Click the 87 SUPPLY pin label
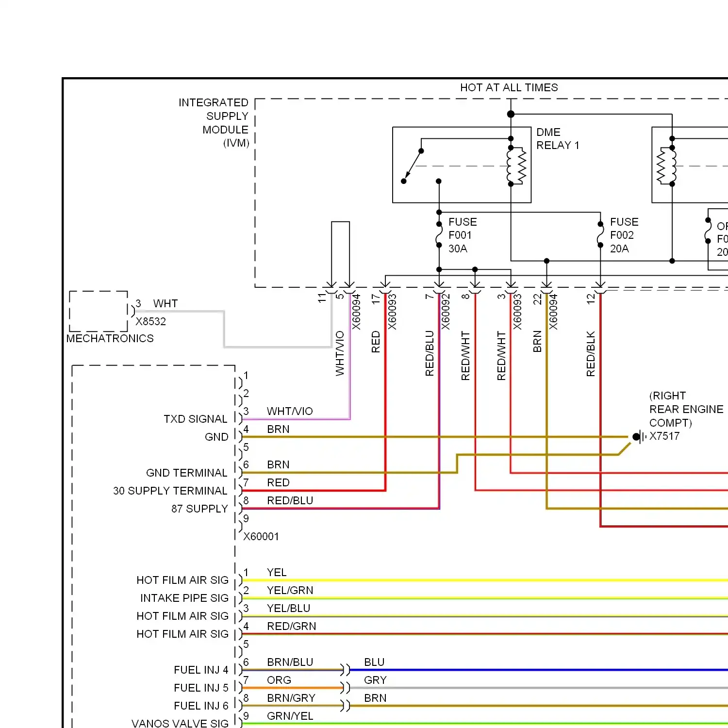The height and width of the screenshot is (728, 728). pos(199,509)
